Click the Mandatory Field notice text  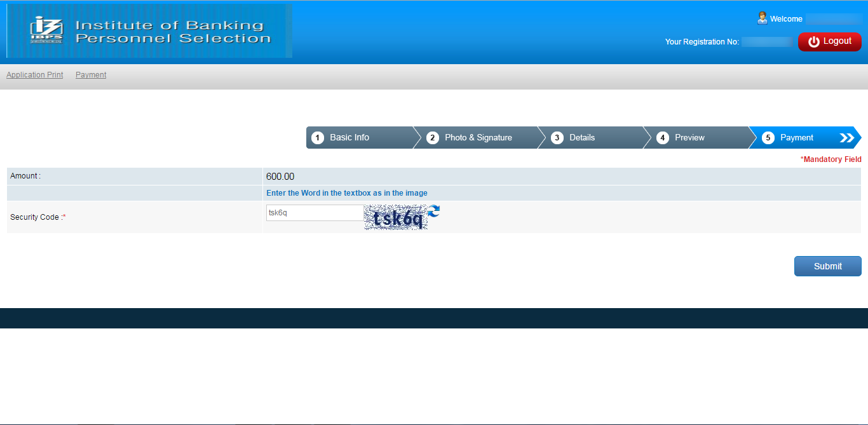pyautogui.click(x=831, y=159)
